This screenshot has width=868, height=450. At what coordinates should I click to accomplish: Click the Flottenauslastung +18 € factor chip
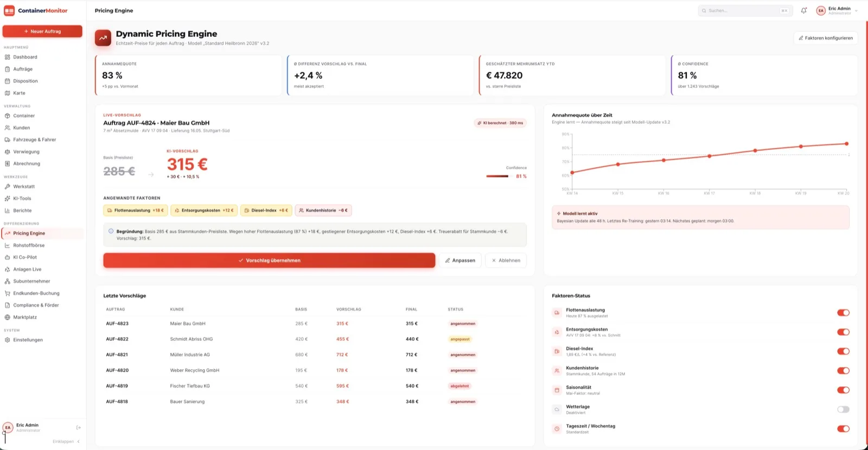[x=136, y=210]
